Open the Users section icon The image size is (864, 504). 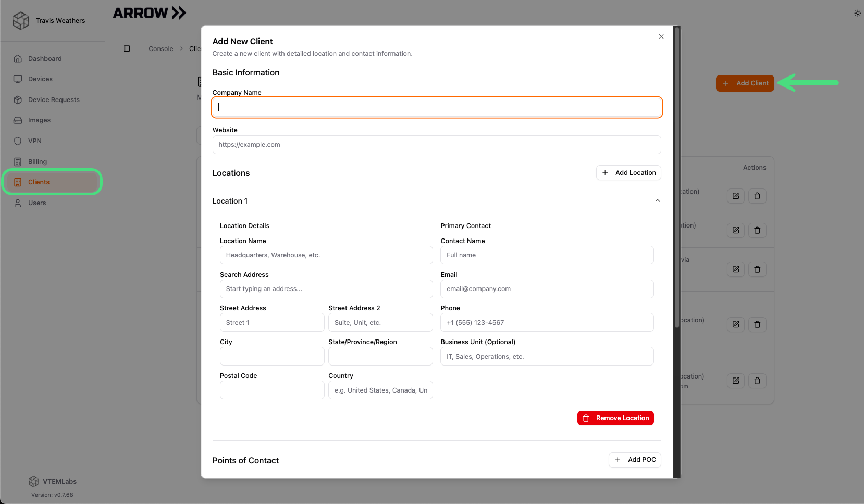tap(18, 203)
